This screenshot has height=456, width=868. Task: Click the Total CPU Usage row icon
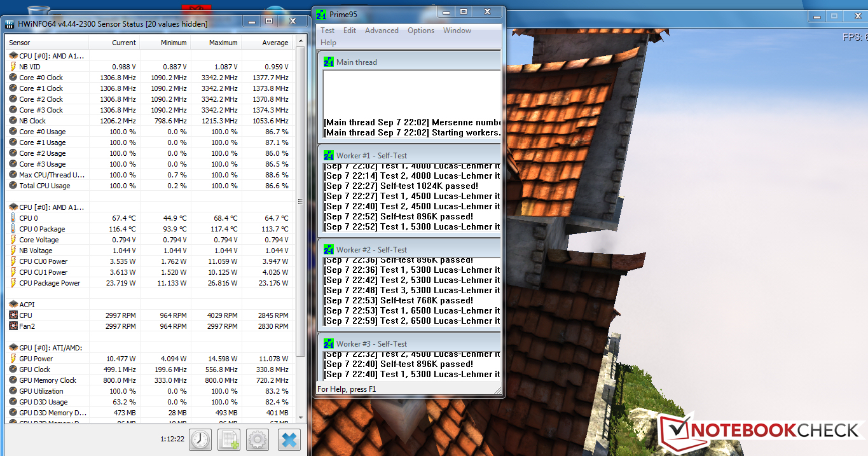[x=13, y=186]
